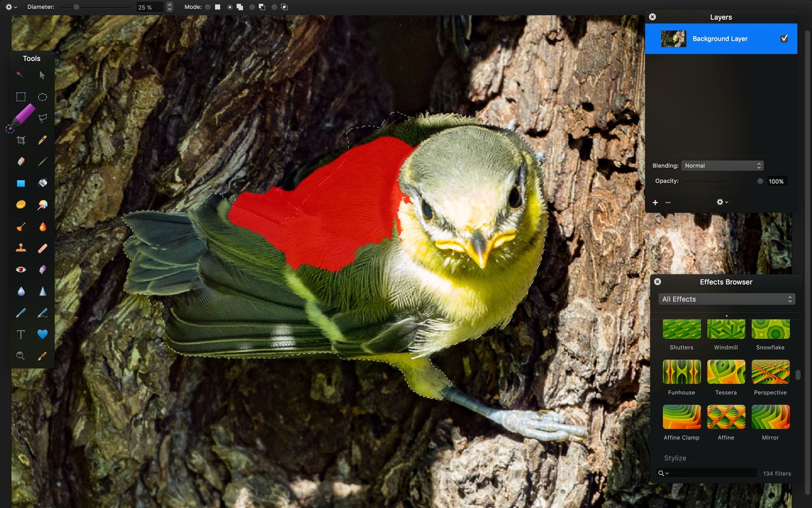Select the Intersect Selection radio button
Screen dimensions: 812x508
[x=274, y=7]
